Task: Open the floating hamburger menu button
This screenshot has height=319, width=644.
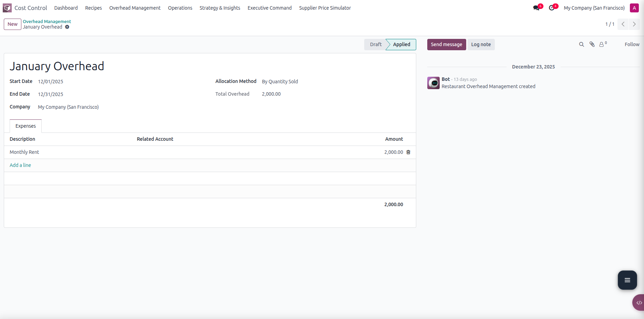Action: coord(627,280)
